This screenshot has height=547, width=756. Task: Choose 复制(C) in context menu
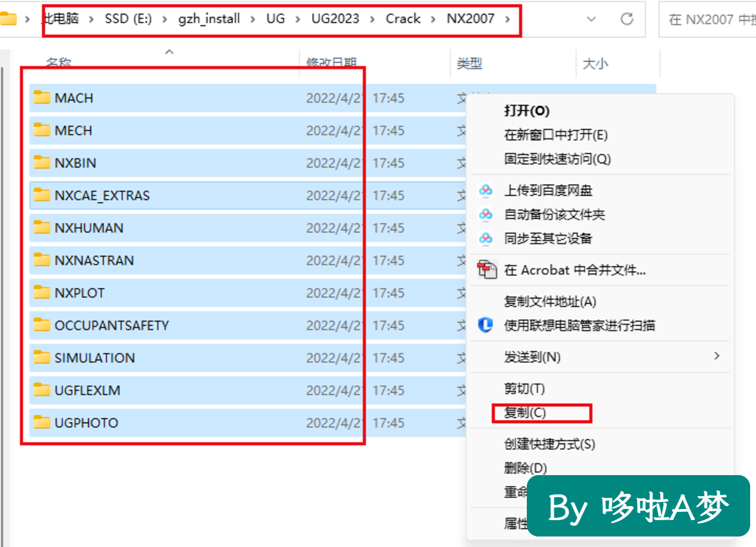tap(525, 413)
